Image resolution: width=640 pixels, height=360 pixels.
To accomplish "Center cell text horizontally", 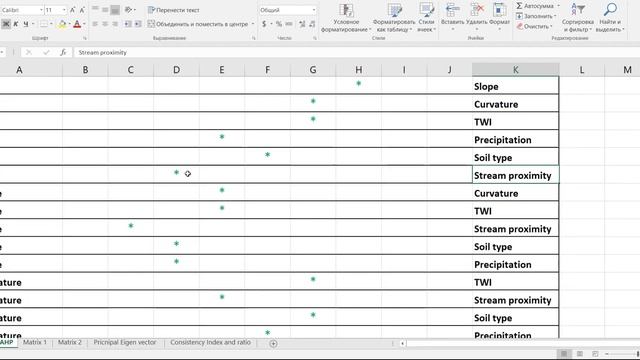I will 105,24.
